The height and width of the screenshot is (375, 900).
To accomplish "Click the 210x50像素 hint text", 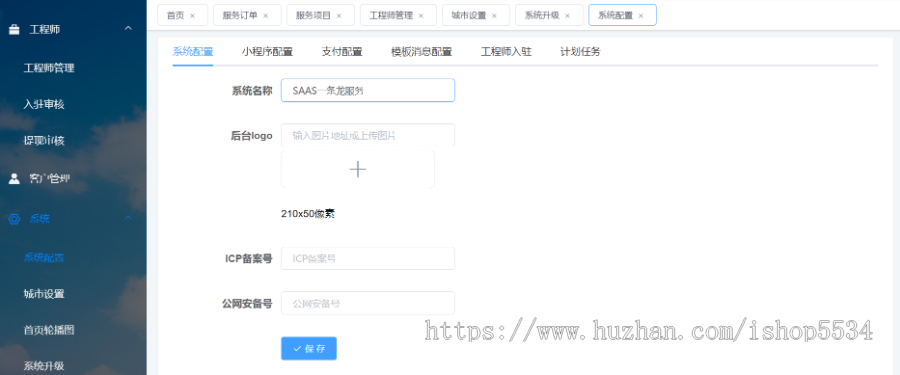I will pyautogui.click(x=308, y=214).
